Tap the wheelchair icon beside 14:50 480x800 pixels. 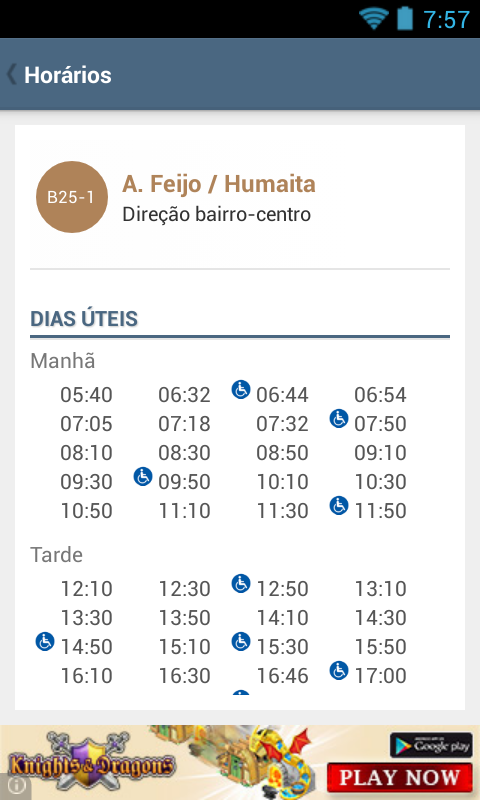click(45, 641)
